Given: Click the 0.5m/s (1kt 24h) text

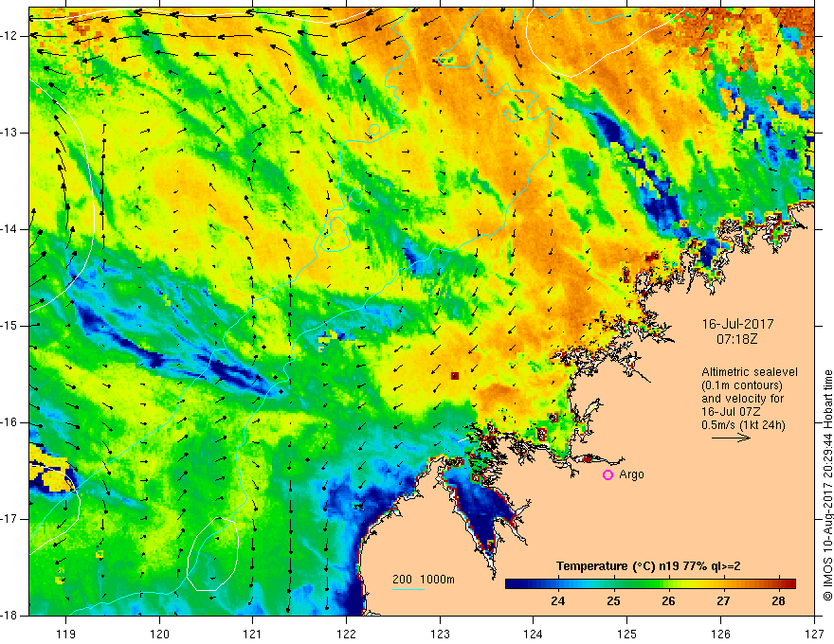Looking at the screenshot, I should (744, 425).
